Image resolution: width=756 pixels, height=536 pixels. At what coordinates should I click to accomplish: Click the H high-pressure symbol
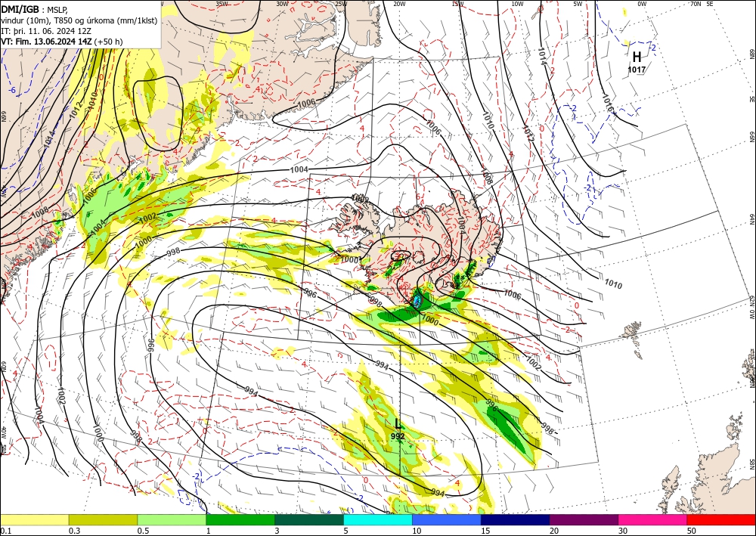[637, 57]
